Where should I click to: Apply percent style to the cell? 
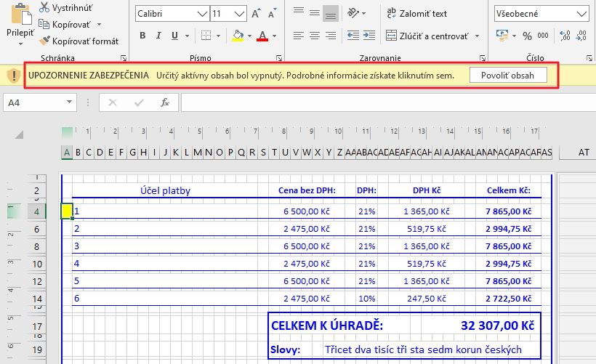(x=527, y=36)
